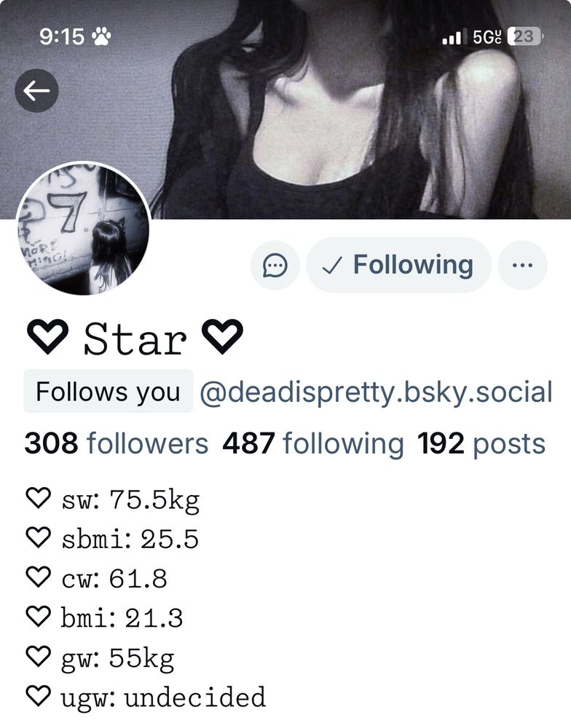Image resolution: width=571 pixels, height=728 pixels.
Task: Open the 308 followers list
Action: click(116, 443)
